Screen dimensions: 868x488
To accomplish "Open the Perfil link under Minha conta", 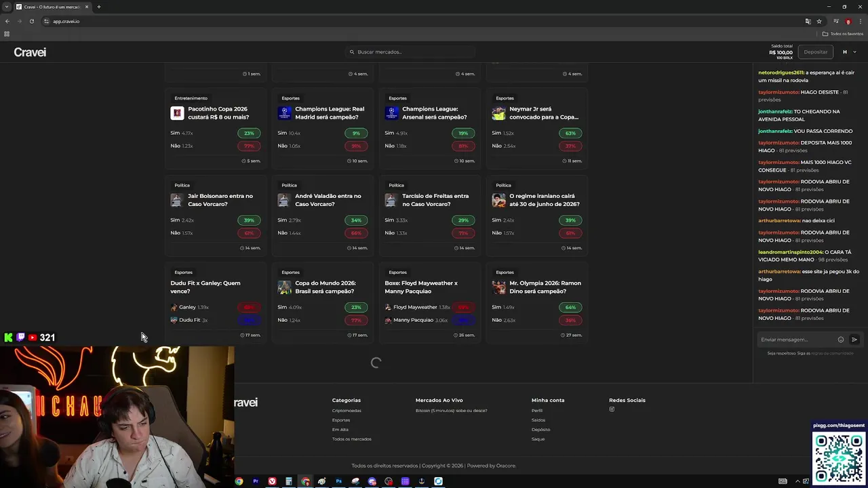I will tap(537, 411).
